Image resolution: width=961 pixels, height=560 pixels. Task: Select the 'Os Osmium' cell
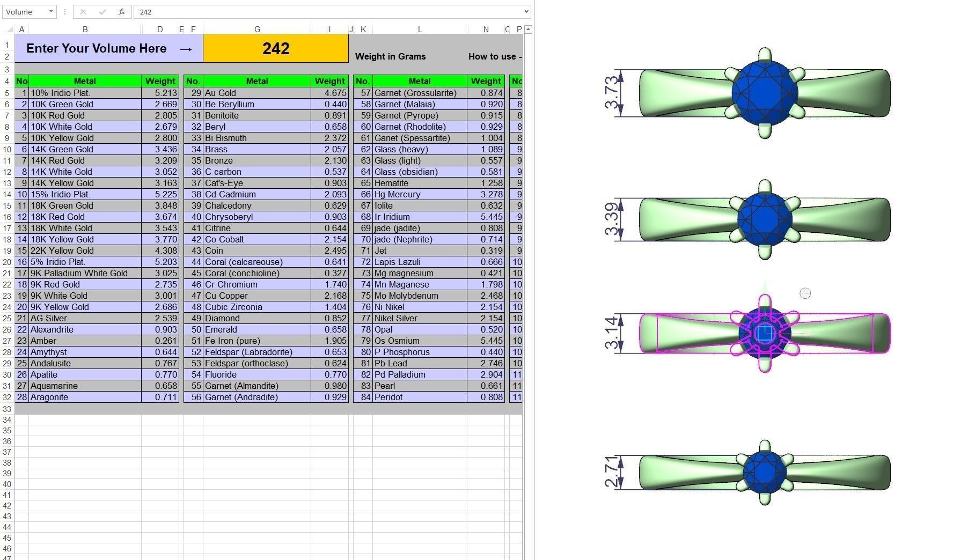pos(420,341)
